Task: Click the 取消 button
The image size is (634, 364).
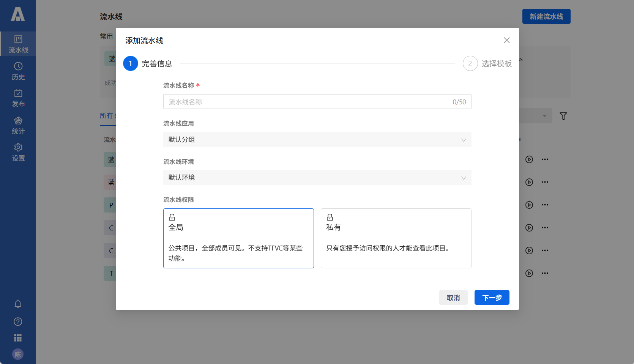Action: [453, 298]
